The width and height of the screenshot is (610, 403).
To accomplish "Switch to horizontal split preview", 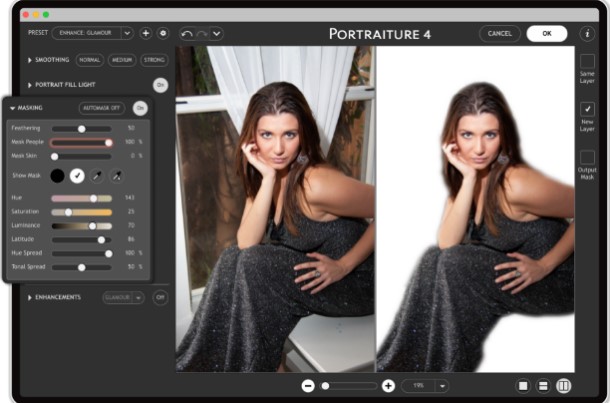I will (543, 386).
